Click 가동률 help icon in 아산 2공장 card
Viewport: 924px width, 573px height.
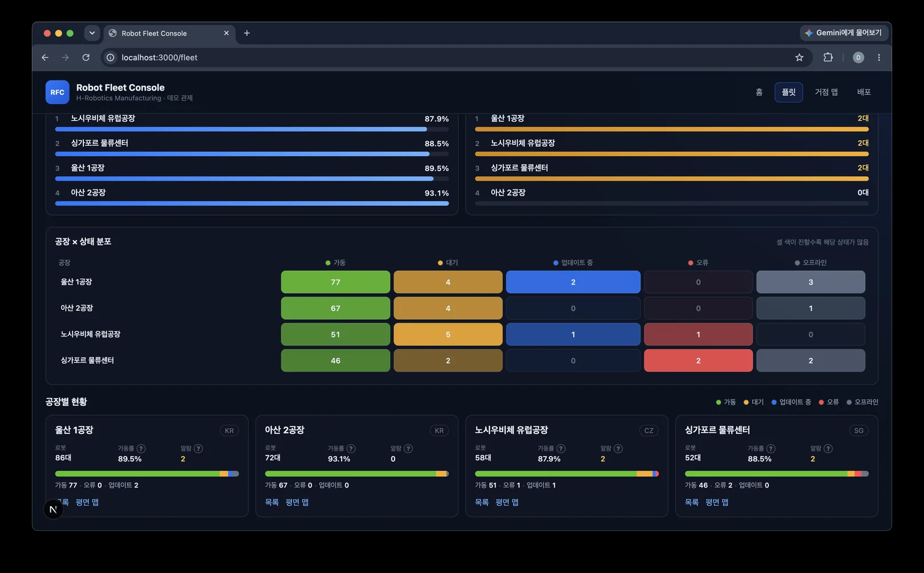pos(351,449)
